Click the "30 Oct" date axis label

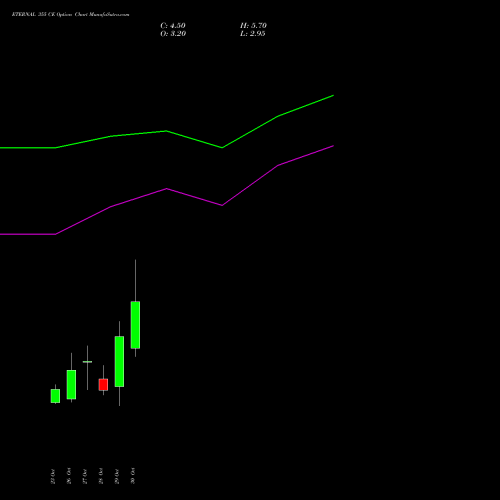[133, 476]
